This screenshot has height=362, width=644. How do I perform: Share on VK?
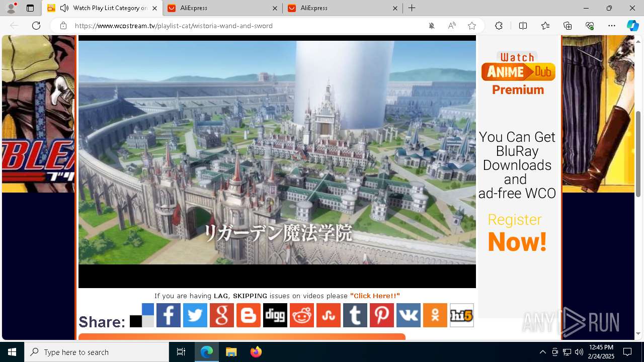[409, 315]
